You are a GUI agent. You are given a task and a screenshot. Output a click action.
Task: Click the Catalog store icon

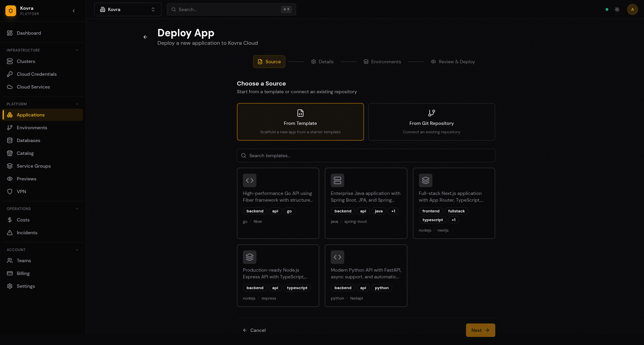pos(10,153)
